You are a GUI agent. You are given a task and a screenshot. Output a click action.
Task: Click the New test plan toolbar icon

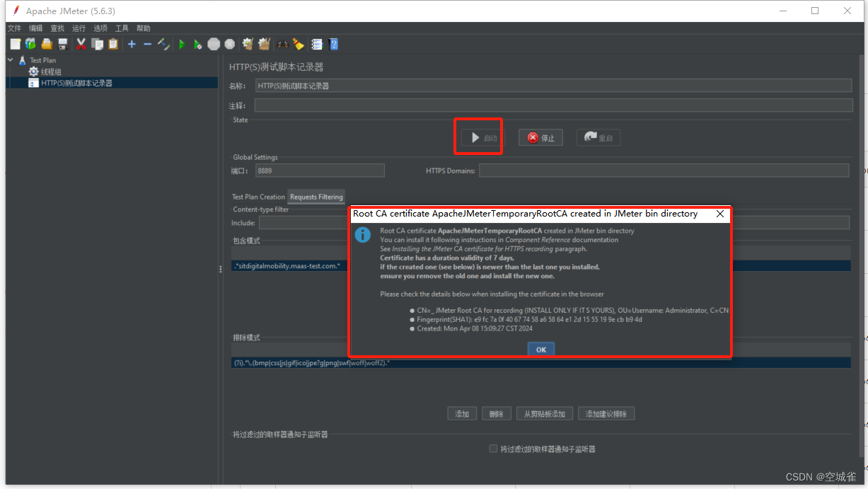tap(15, 44)
